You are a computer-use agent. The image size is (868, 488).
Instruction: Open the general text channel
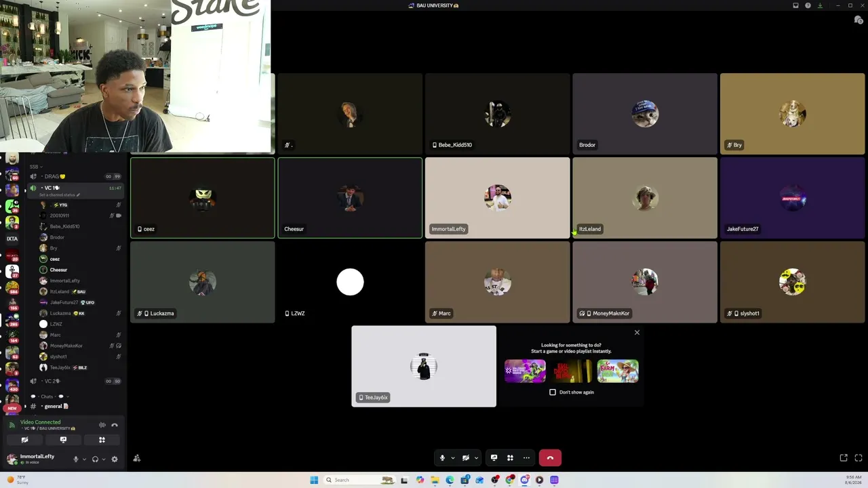click(75, 406)
